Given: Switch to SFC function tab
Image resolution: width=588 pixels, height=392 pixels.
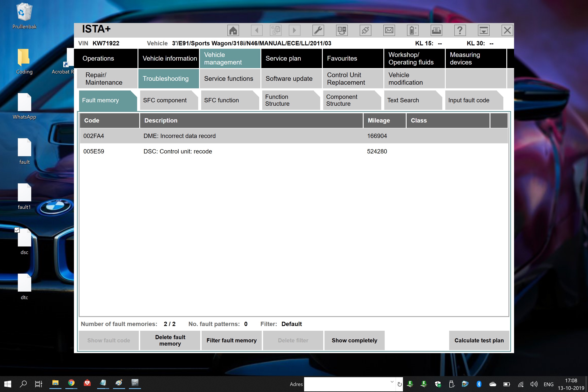Looking at the screenshot, I should coord(230,100).
